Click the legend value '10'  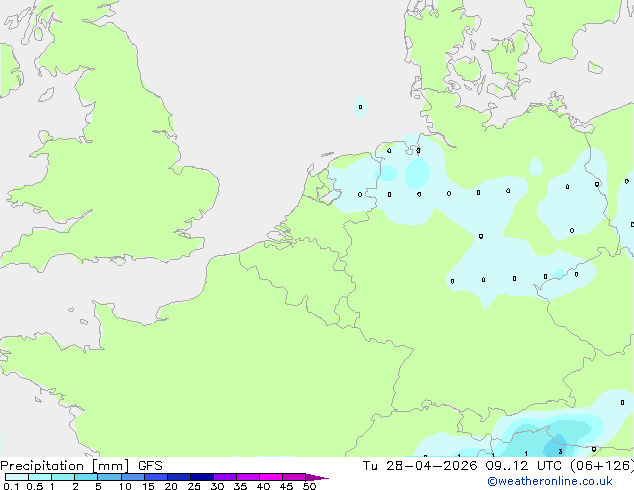pyautogui.click(x=125, y=486)
